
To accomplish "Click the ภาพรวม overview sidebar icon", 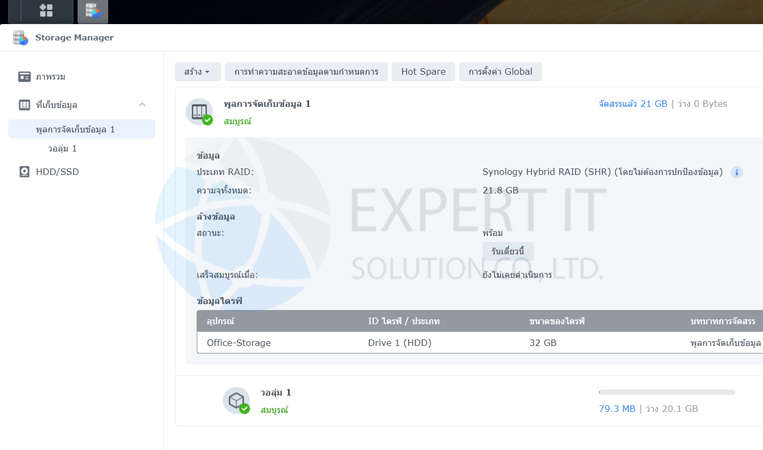I will pyautogui.click(x=24, y=77).
